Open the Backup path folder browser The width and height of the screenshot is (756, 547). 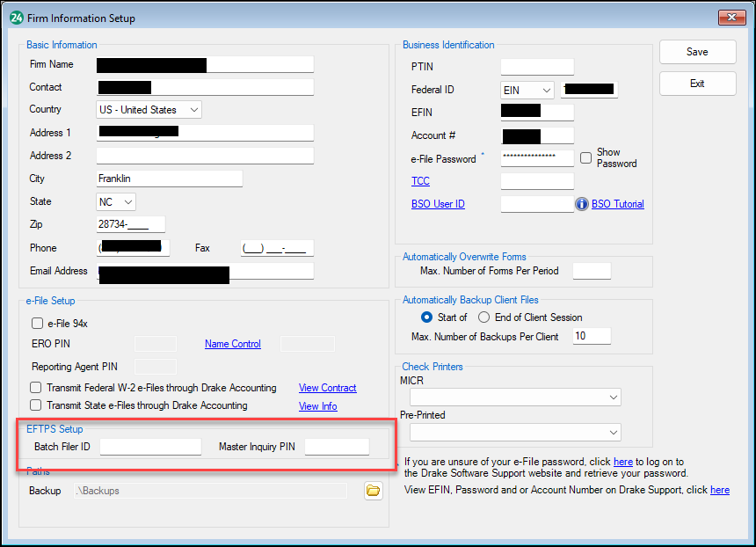[x=373, y=491]
